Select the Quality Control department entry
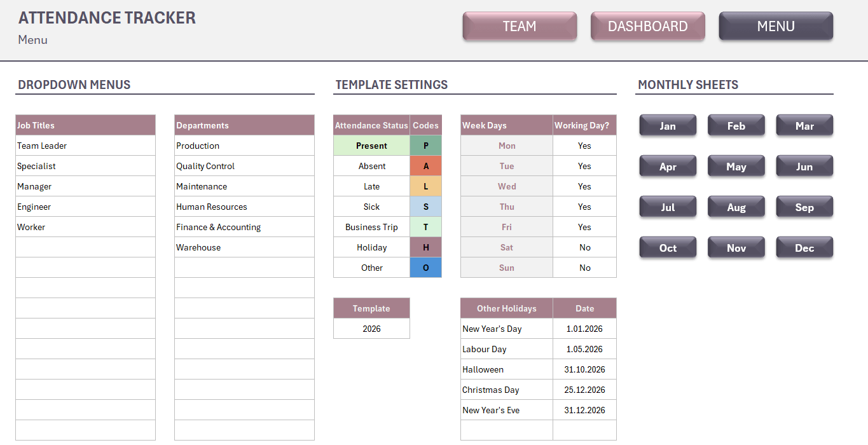868x445 pixels. click(x=244, y=166)
